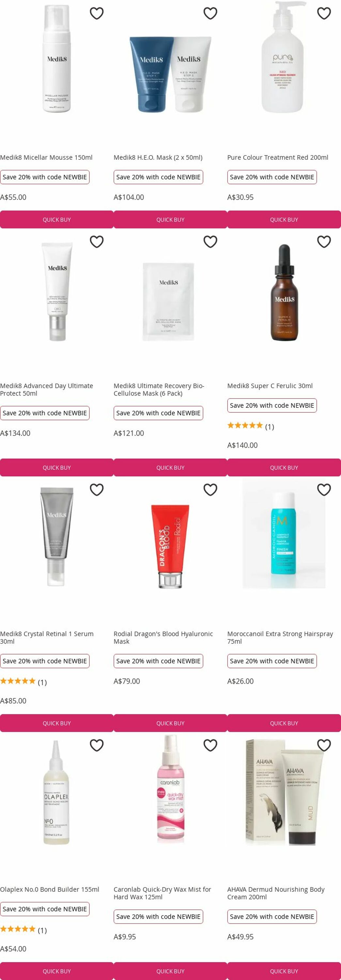Favorite the Medik8 H.E.O. Mask heart icon
Image resolution: width=341 pixels, height=980 pixels.
click(210, 13)
